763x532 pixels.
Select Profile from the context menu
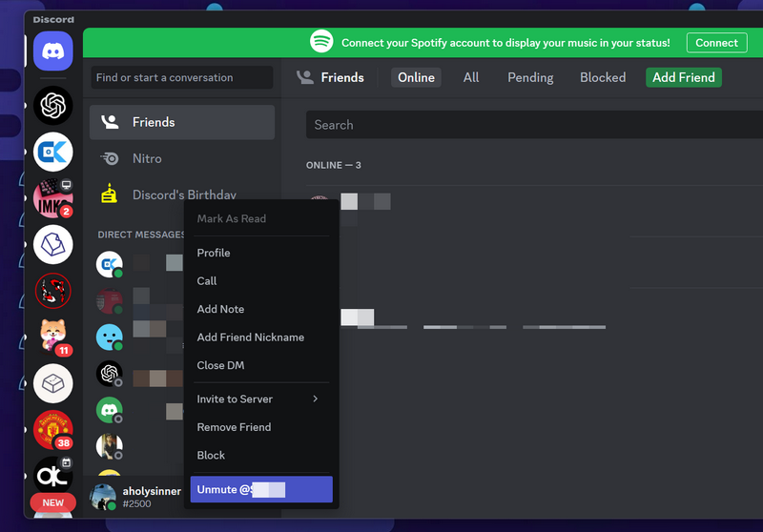[x=214, y=253]
